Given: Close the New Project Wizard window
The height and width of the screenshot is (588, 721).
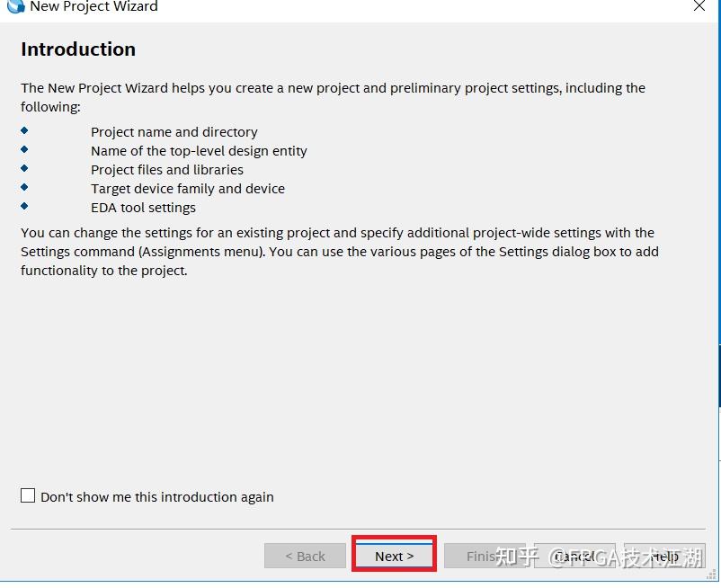Looking at the screenshot, I should [x=699, y=6].
